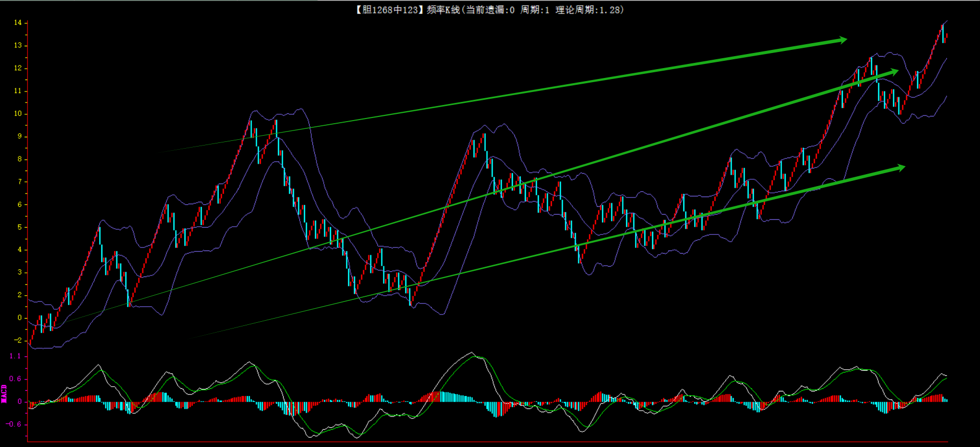Image resolution: width=980 pixels, height=447 pixels.
Task: Click the topmost green trend arrow's arrowhead
Action: [842, 40]
